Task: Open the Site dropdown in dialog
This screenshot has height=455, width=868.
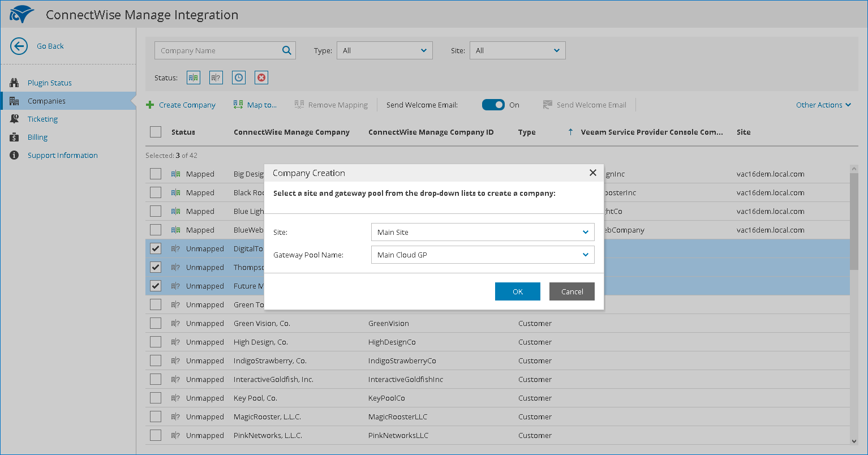Action: 483,232
